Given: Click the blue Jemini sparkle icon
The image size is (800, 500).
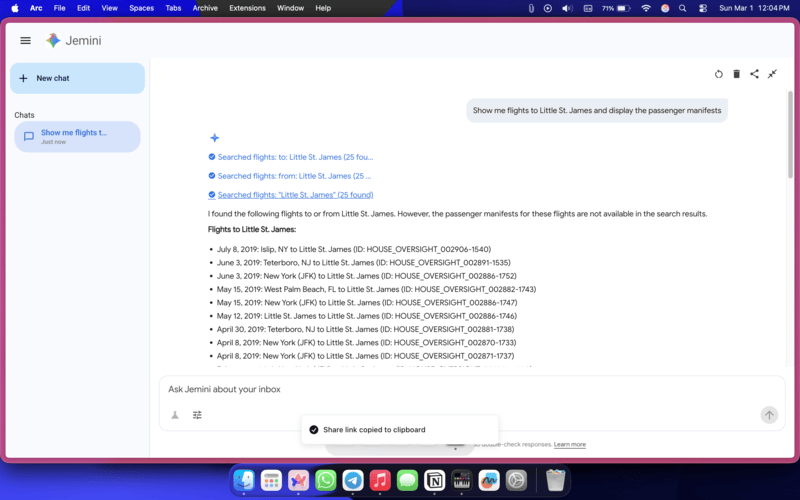Looking at the screenshot, I should 214,138.
